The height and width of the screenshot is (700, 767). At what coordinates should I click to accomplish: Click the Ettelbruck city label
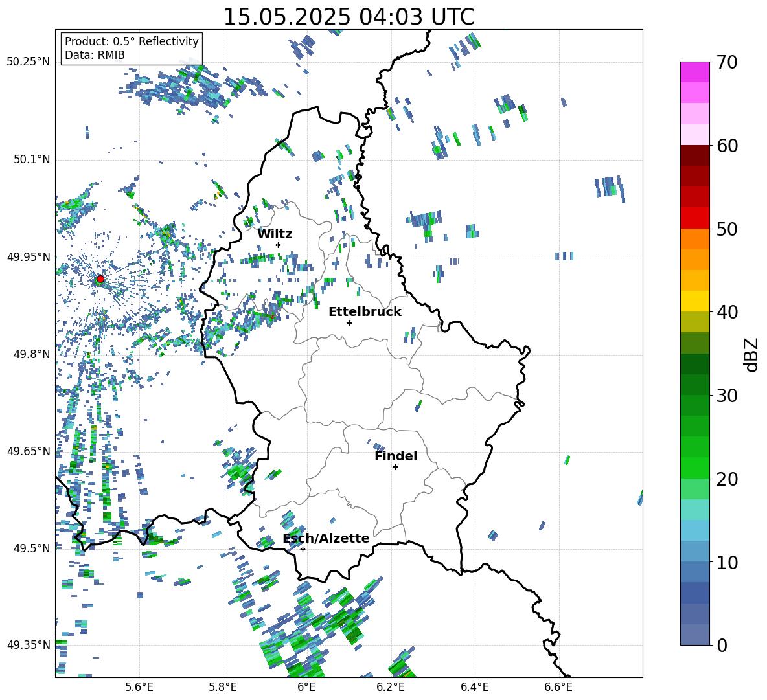pyautogui.click(x=365, y=312)
